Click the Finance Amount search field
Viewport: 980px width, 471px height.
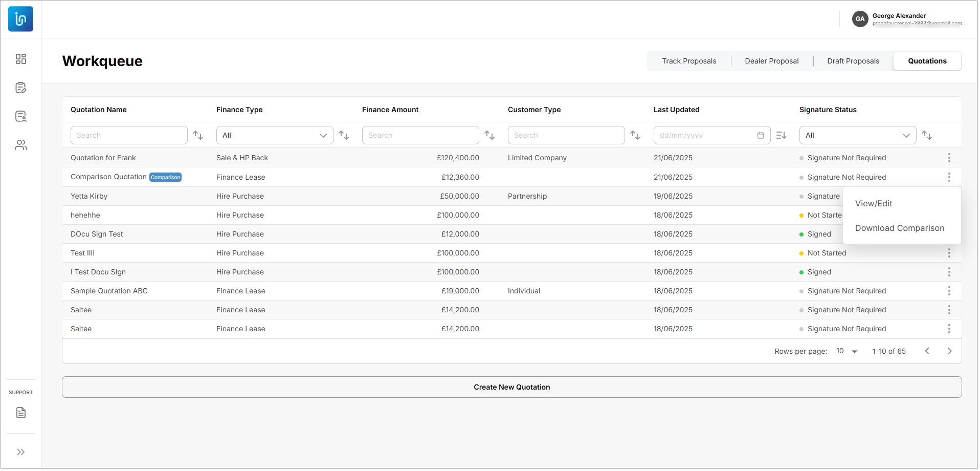(x=420, y=135)
